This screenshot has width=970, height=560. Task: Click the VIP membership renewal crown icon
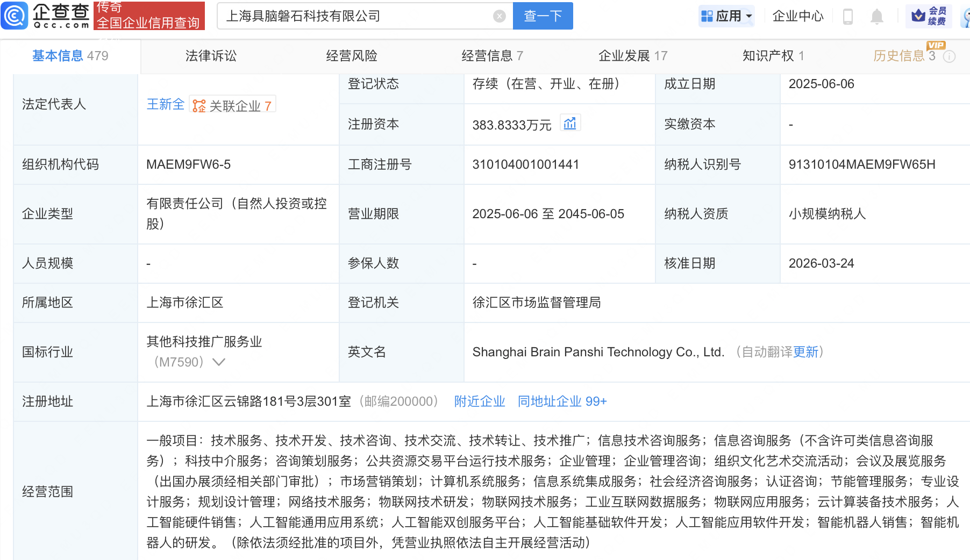click(918, 16)
